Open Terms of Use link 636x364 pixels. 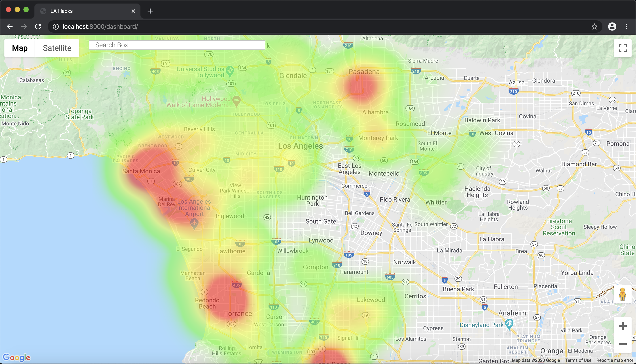click(x=578, y=360)
